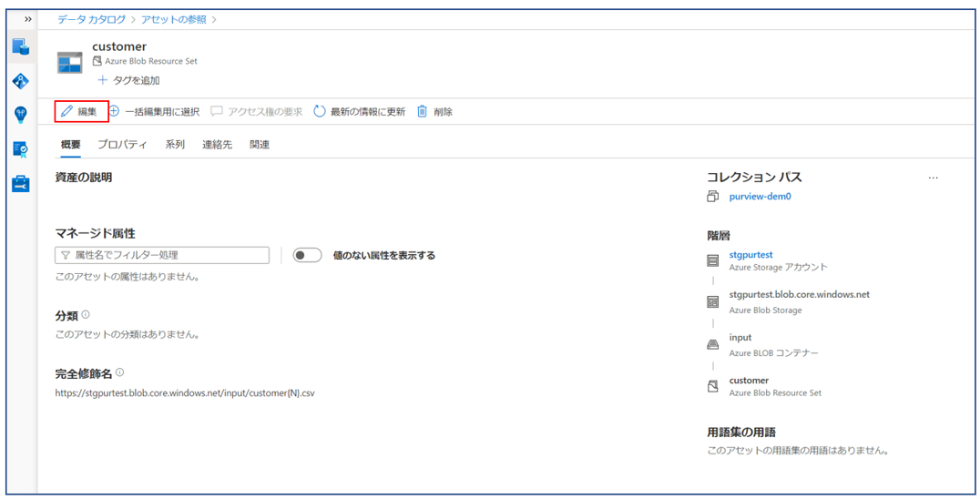Open the purview-dem0 collection link

click(760, 196)
